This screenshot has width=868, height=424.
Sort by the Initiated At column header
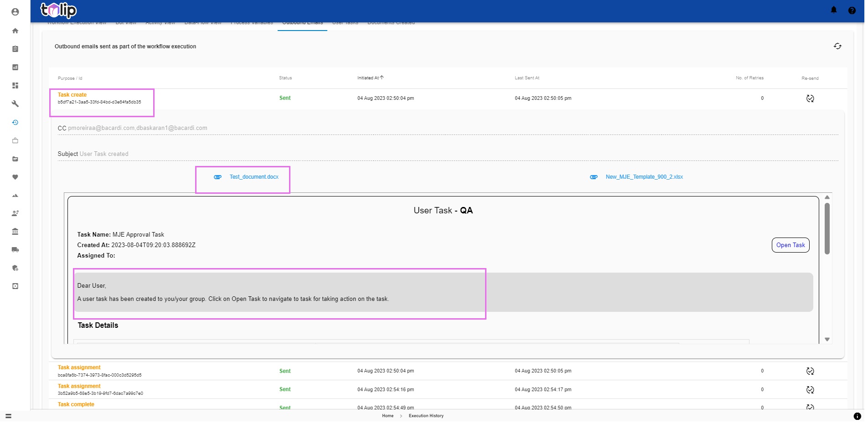pos(370,78)
